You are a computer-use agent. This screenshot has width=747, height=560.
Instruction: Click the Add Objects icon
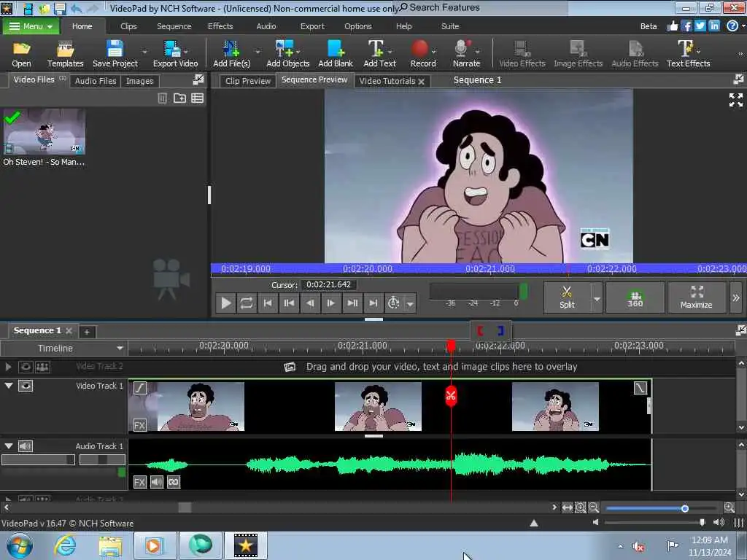pyautogui.click(x=285, y=48)
